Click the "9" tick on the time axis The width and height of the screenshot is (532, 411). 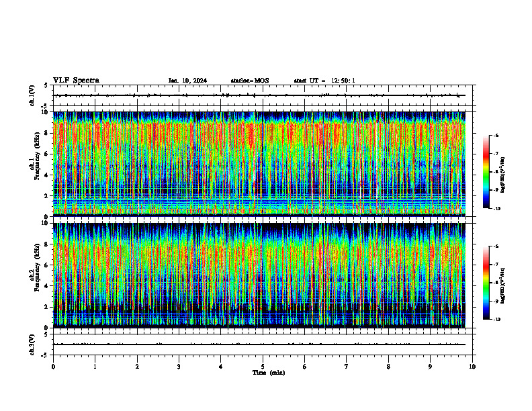(x=430, y=367)
